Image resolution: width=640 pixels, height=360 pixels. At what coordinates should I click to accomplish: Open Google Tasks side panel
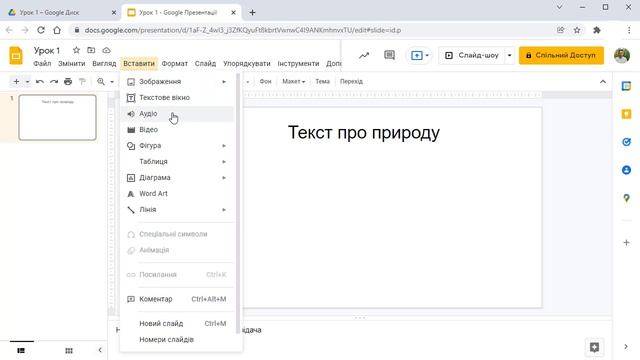point(626,142)
